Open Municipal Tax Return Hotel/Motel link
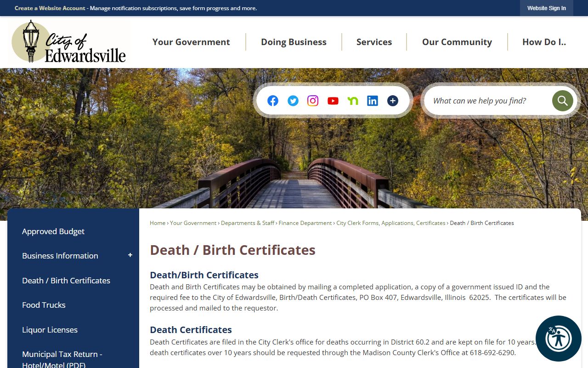 tap(62, 359)
